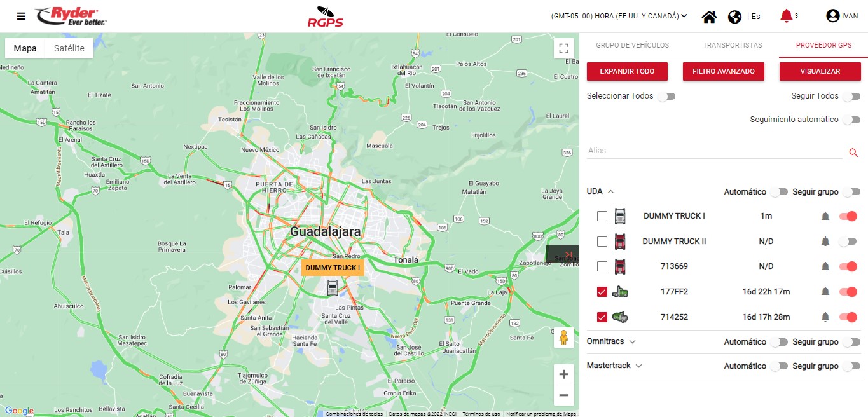
Task: Open the hamburger navigation menu
Action: click(21, 17)
